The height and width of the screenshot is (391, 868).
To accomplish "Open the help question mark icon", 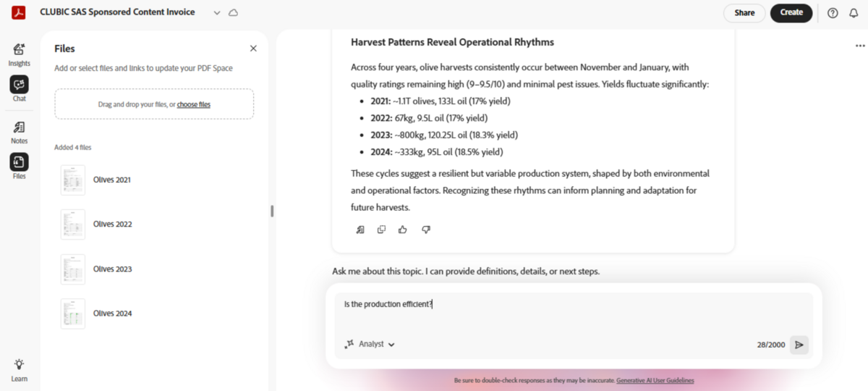I will pos(833,13).
